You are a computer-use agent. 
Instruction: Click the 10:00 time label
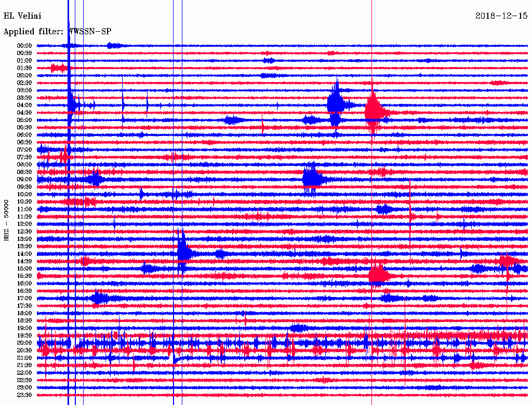coord(24,194)
